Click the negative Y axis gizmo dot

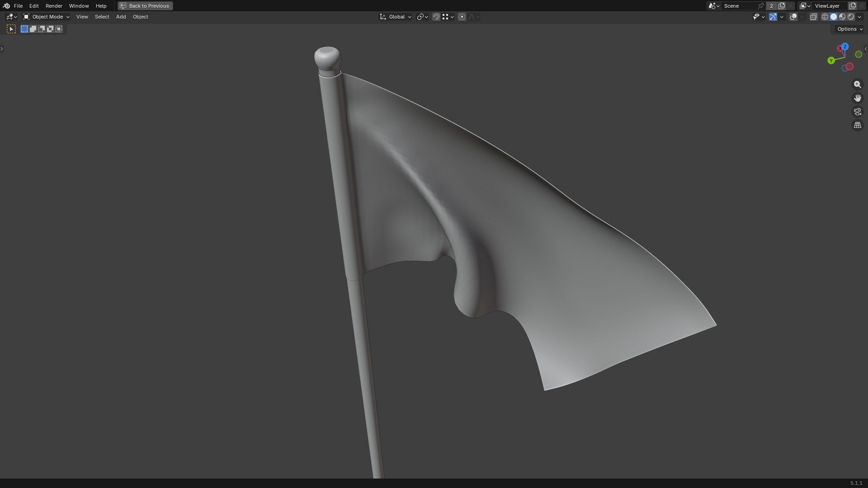point(859,54)
